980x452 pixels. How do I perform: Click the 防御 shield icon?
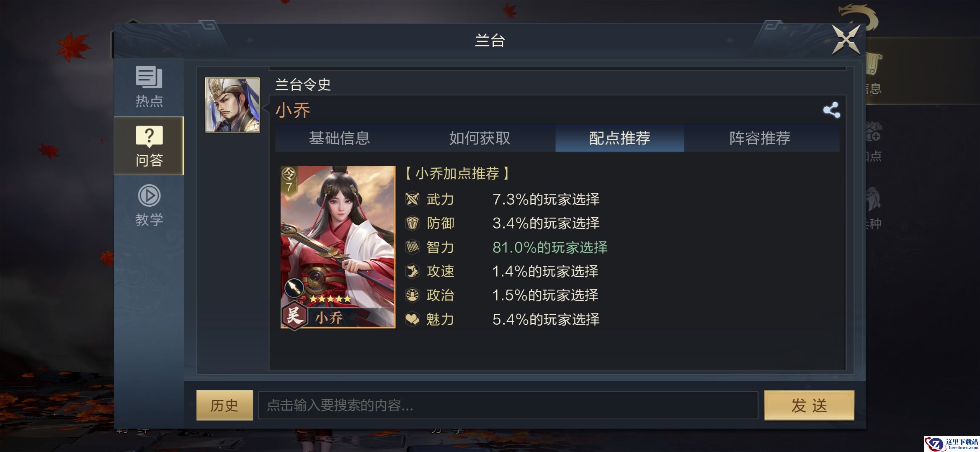pos(412,223)
